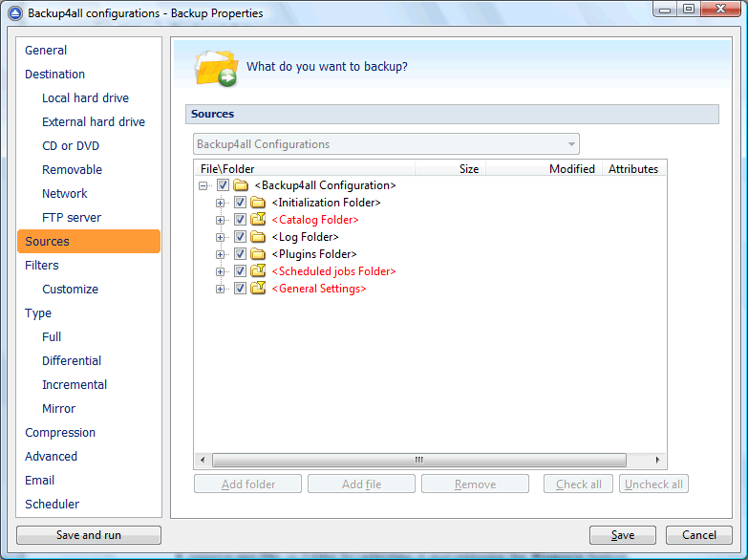The width and height of the screenshot is (748, 560).
Task: Click the Plugins Folder icon
Action: (258, 254)
